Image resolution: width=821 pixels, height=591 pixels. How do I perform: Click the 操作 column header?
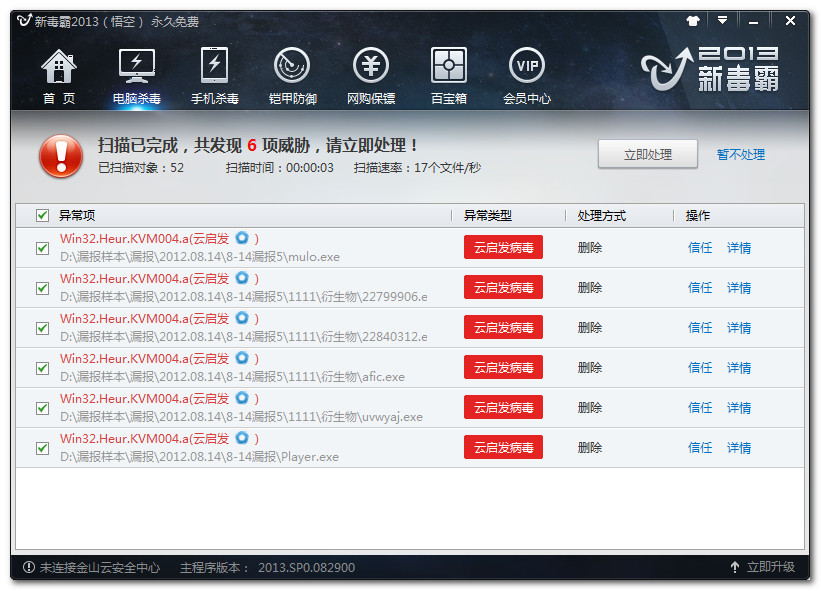coord(697,215)
